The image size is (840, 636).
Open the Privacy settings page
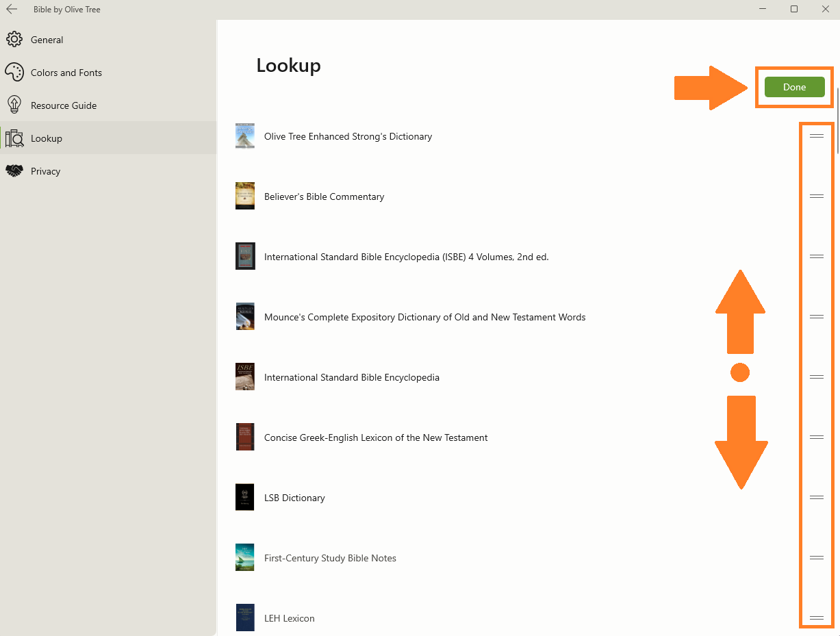108,171
